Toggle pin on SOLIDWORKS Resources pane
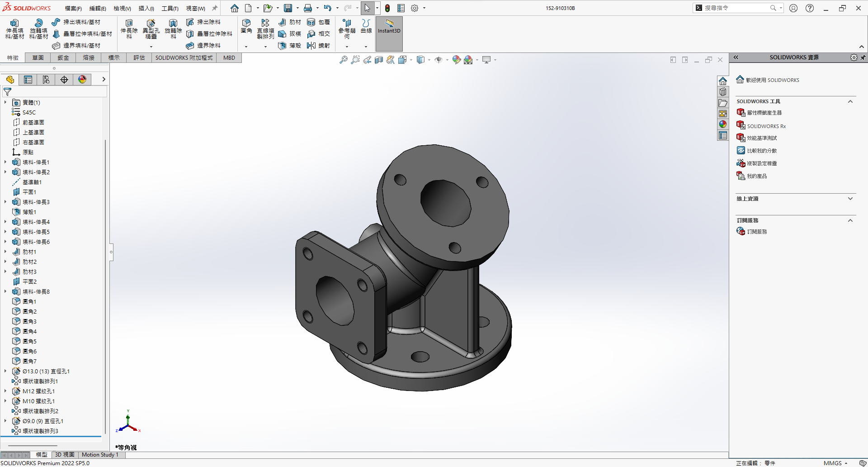The image size is (868, 467). pos(863,57)
